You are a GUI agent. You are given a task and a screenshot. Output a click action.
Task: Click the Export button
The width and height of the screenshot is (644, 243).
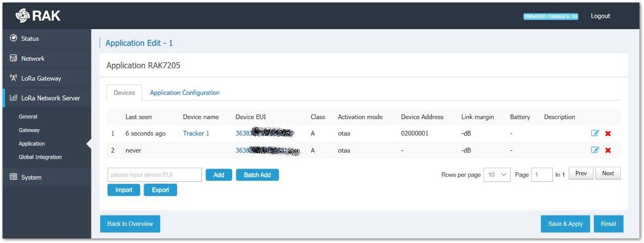[x=160, y=190]
